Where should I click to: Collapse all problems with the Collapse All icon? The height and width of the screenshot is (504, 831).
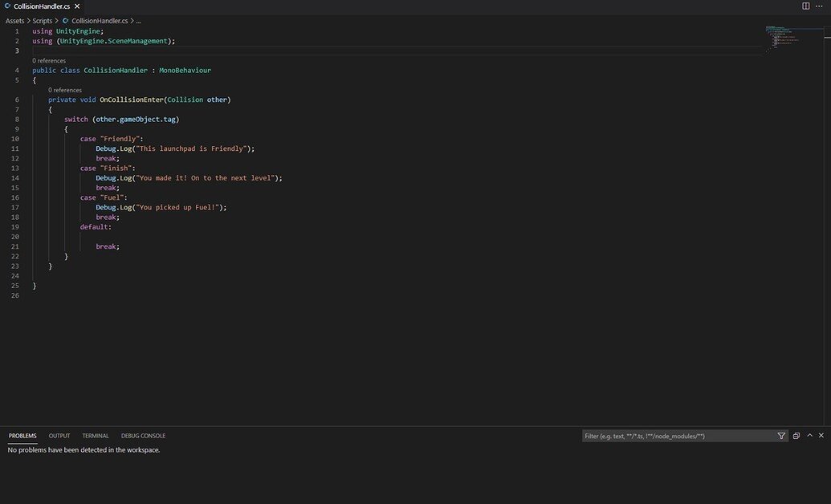pyautogui.click(x=796, y=436)
